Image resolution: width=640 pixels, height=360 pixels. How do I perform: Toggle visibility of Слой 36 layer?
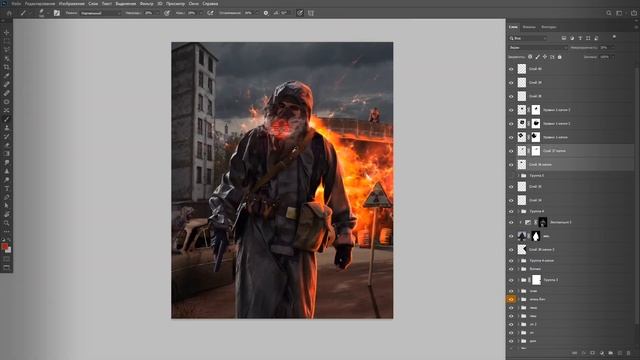pyautogui.click(x=511, y=187)
